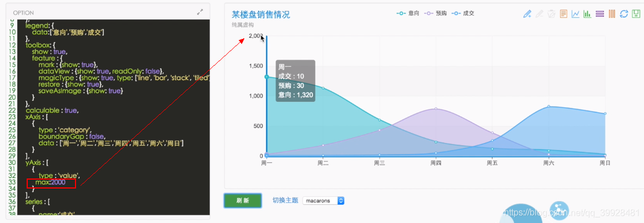Click the 500 y-axis label
Viewport: 644px width, 223px height.
259,126
